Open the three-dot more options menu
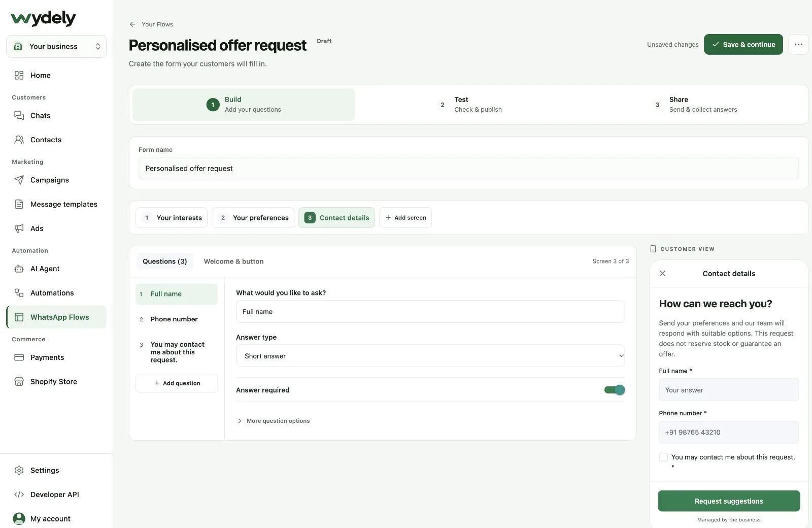This screenshot has width=812, height=528. (x=798, y=45)
